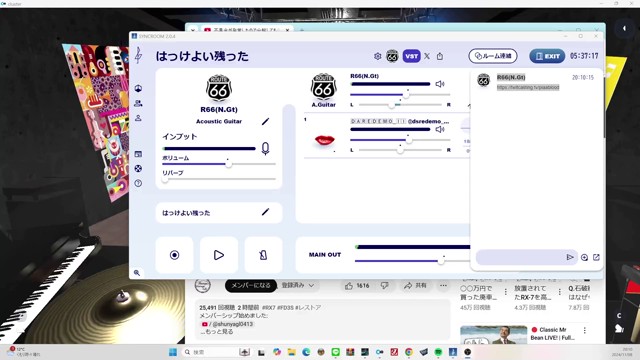Image resolution: width=640 pixels, height=360 pixels.
Task: Mute the R66(N.Gt) member speaker
Action: [x=440, y=84]
